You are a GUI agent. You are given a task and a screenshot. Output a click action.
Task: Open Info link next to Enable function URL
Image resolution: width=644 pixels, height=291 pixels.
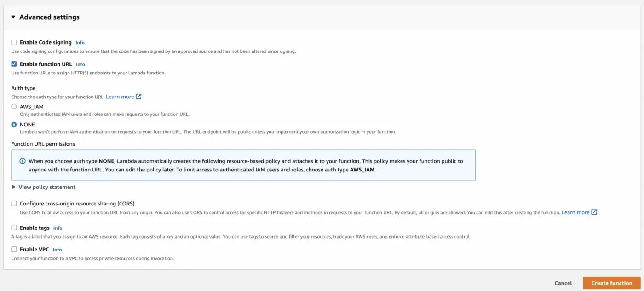[x=80, y=64]
